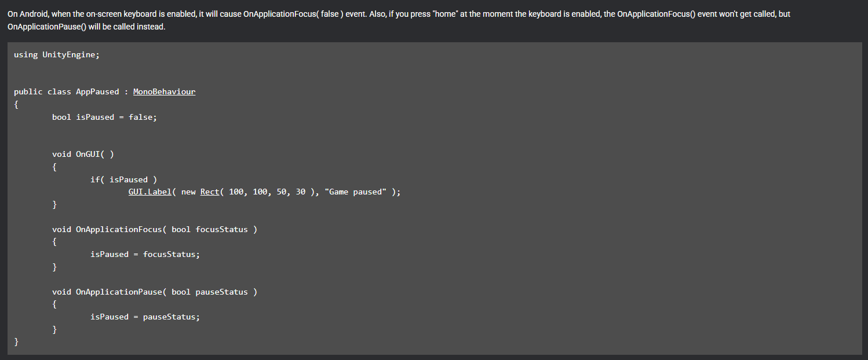Click the focusStatus parameter in method signature
The height and width of the screenshot is (360, 868).
[x=221, y=229]
